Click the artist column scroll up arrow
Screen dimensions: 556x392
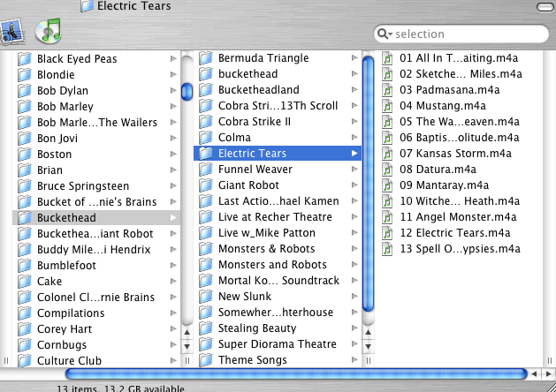coord(187,333)
